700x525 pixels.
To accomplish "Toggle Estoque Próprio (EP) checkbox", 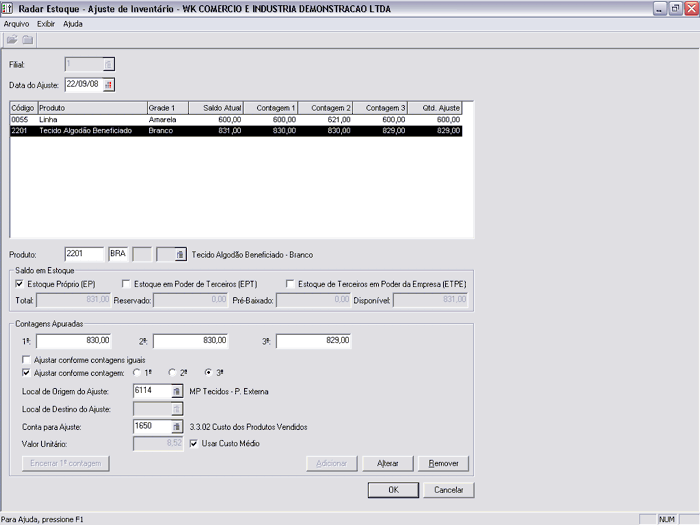I will [19, 284].
